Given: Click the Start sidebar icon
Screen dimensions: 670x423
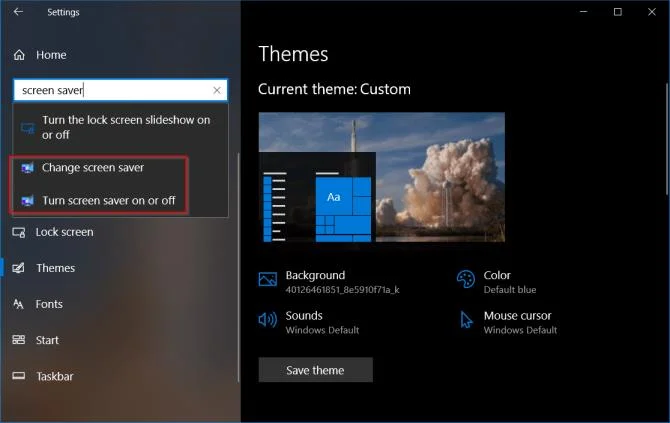Looking at the screenshot, I should pos(19,340).
